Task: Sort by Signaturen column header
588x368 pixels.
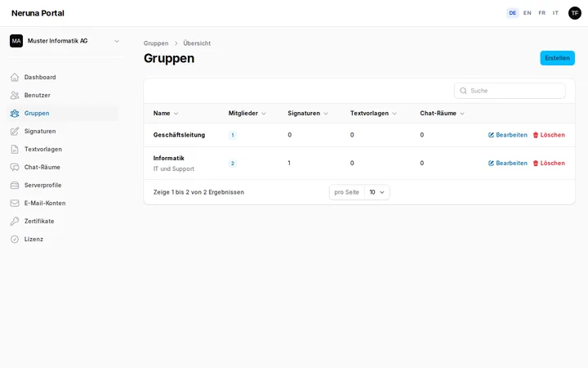Action: (x=308, y=114)
